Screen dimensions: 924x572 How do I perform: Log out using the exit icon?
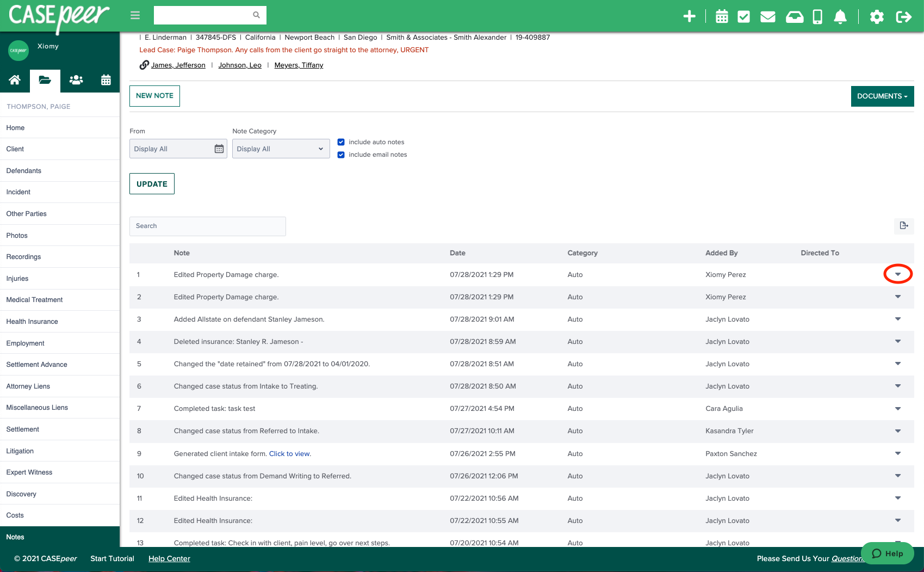(904, 16)
